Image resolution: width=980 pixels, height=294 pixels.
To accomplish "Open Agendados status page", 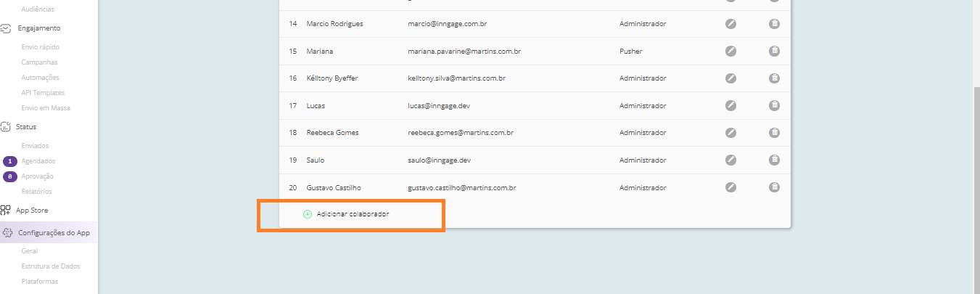I will click(x=38, y=161).
